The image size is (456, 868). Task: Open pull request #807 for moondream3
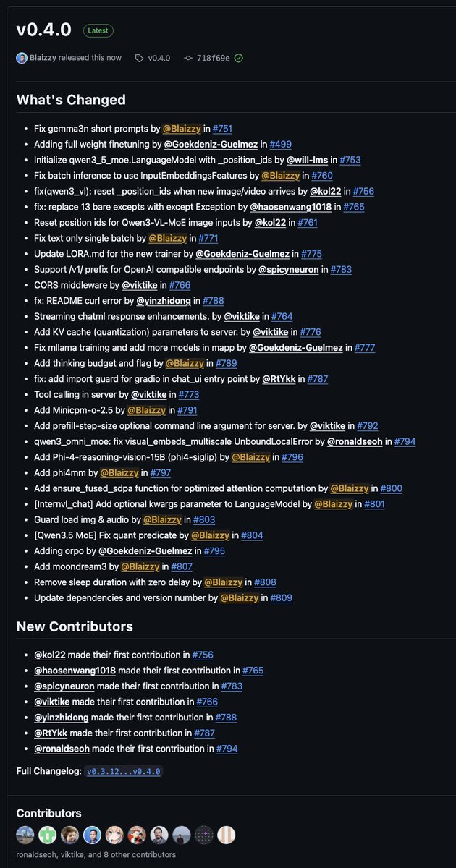[x=182, y=566]
